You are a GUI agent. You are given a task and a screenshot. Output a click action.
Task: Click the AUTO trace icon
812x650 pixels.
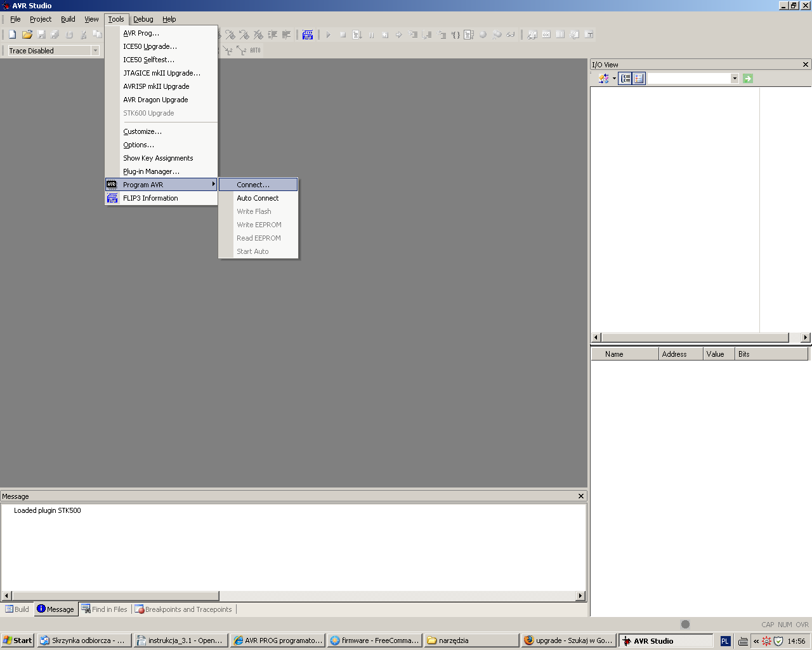click(255, 50)
